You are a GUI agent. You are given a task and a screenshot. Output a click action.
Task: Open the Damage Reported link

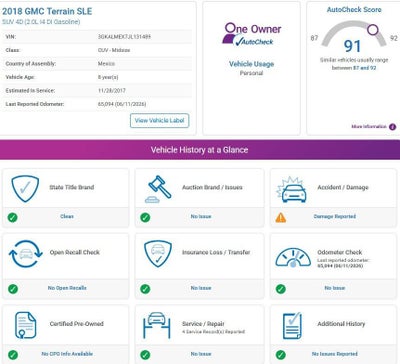click(x=335, y=216)
